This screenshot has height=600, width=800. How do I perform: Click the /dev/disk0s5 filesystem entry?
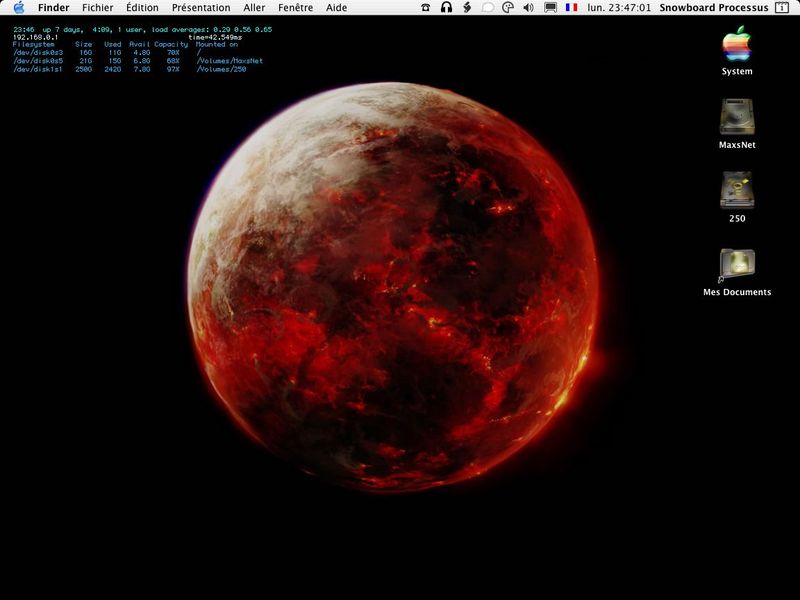pos(38,61)
